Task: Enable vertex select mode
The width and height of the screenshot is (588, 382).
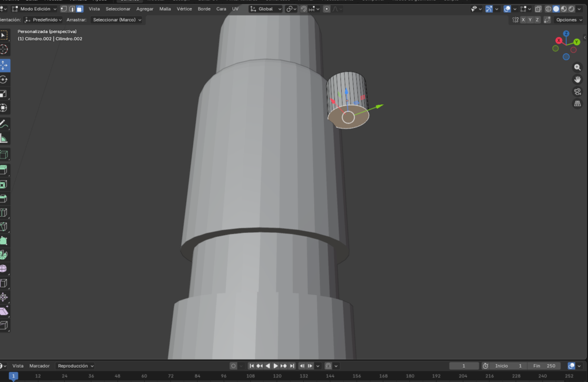Action: [x=64, y=9]
